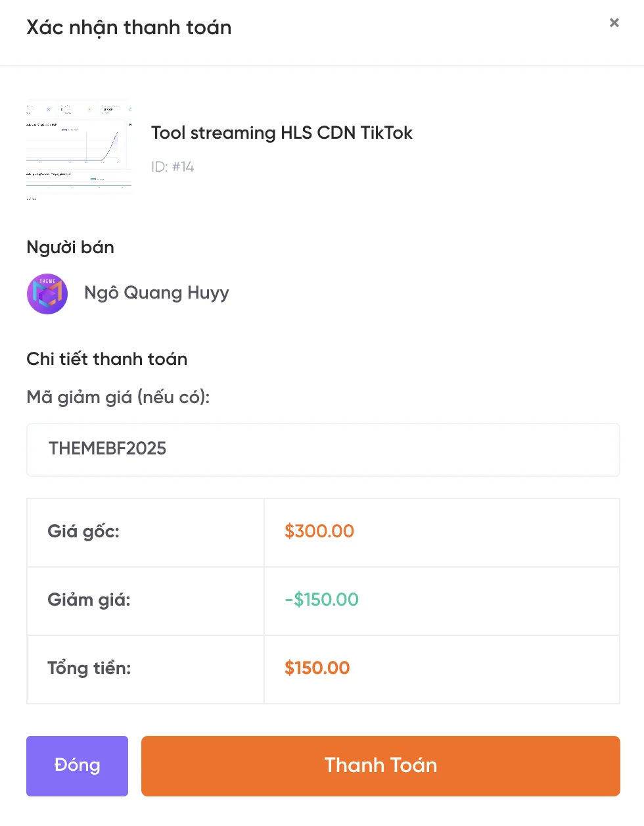Click the Giảm giá row label
This screenshot has width=644, height=826.
[89, 600]
